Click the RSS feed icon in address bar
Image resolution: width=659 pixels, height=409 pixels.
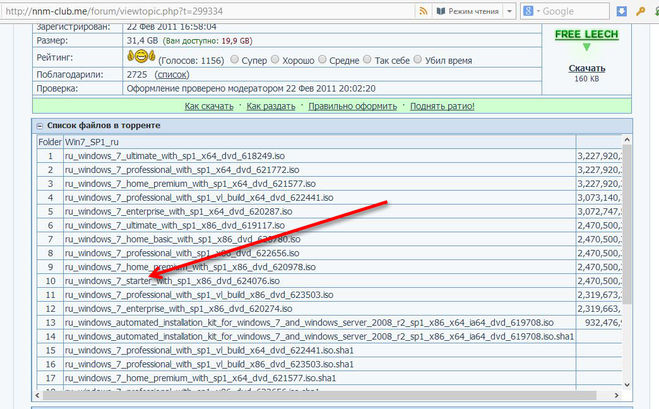click(423, 11)
